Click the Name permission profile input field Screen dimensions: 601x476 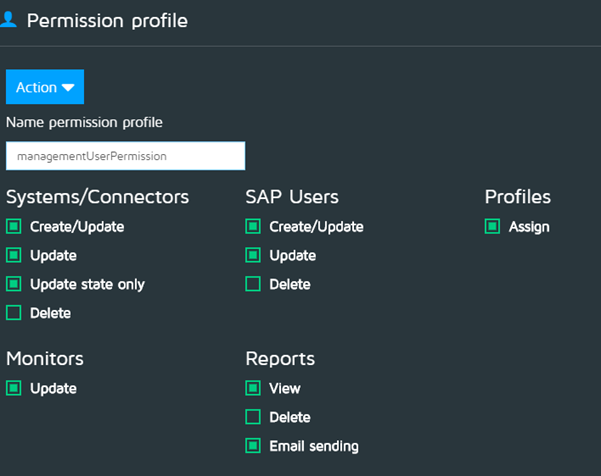[x=125, y=156]
